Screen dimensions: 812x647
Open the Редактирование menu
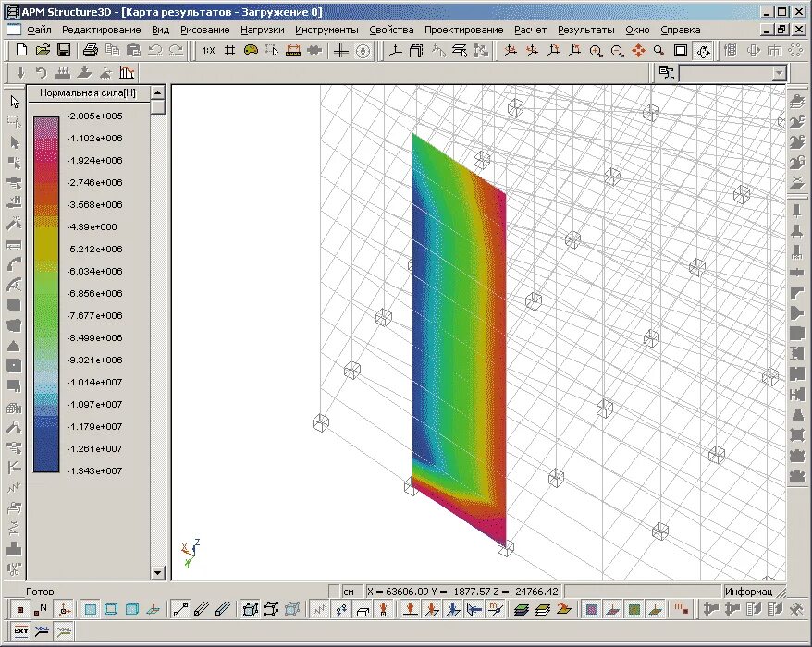tap(102, 30)
